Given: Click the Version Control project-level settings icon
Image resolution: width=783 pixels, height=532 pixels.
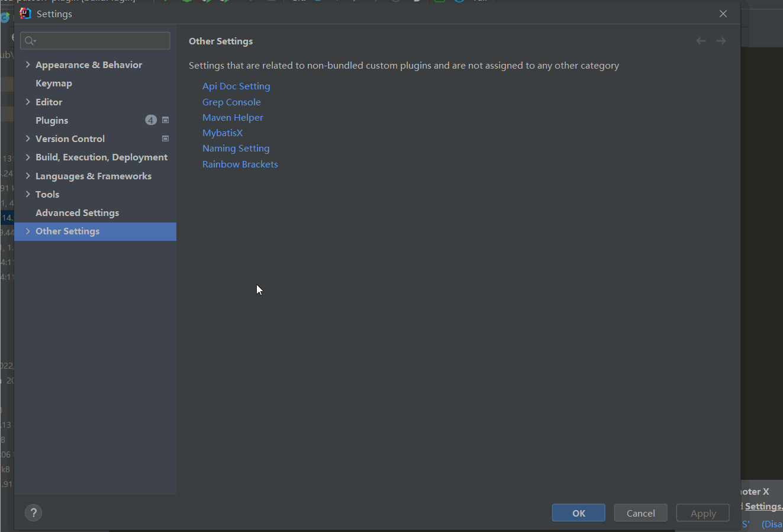Looking at the screenshot, I should pyautogui.click(x=166, y=138).
